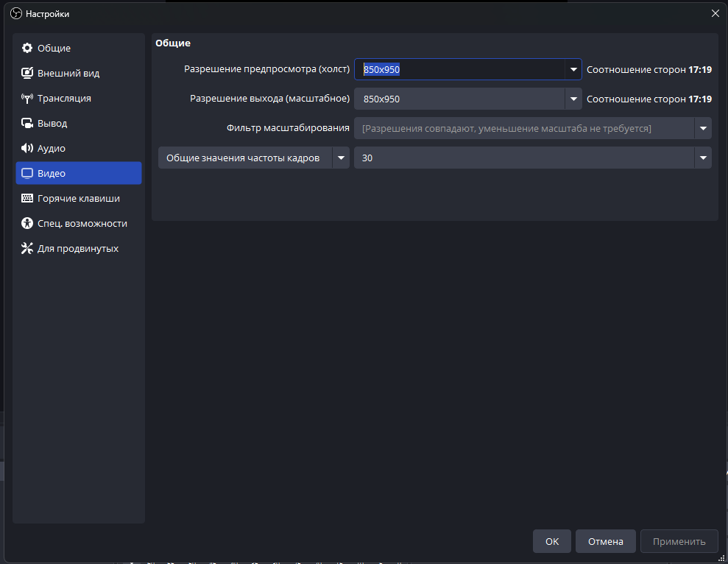Image resolution: width=728 pixels, height=564 pixels.
Task: Click the Применить button
Action: click(679, 541)
